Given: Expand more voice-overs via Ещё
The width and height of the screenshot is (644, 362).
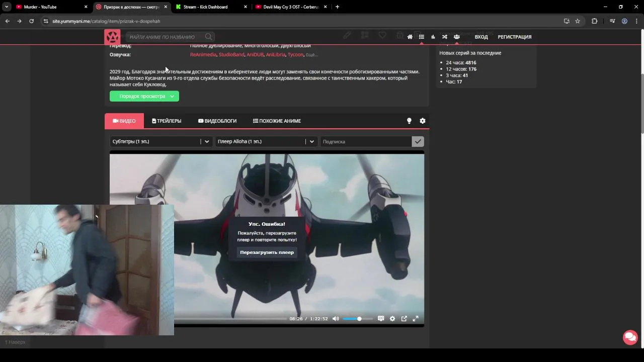Looking at the screenshot, I should 312,54.
